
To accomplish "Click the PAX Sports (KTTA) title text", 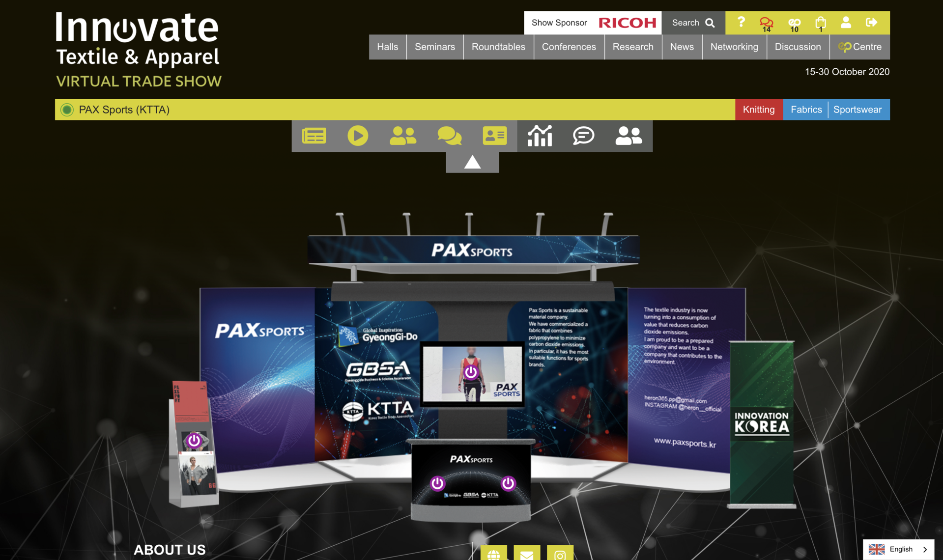I will pos(124,110).
